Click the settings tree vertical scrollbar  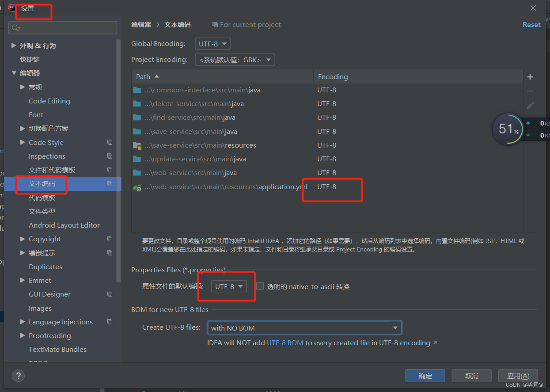pyautogui.click(x=118, y=160)
